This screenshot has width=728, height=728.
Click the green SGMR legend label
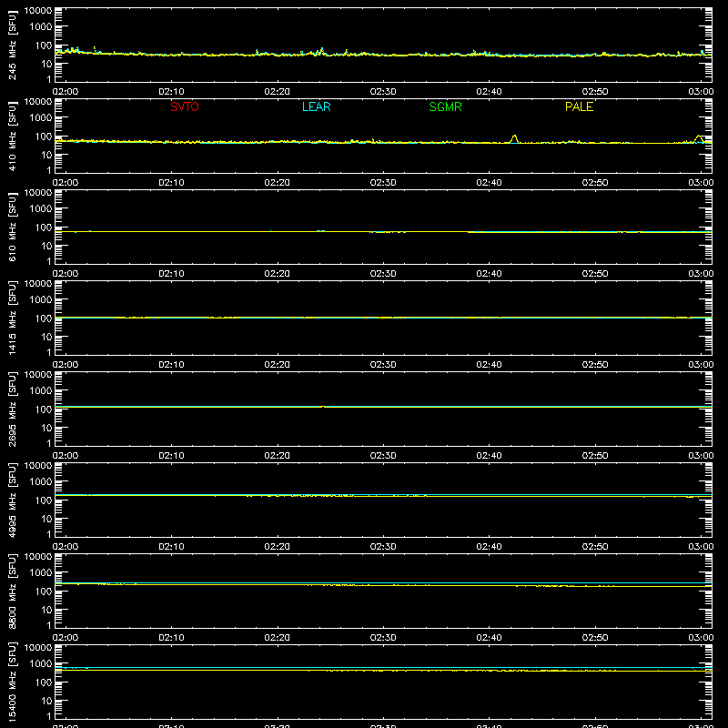tap(445, 106)
